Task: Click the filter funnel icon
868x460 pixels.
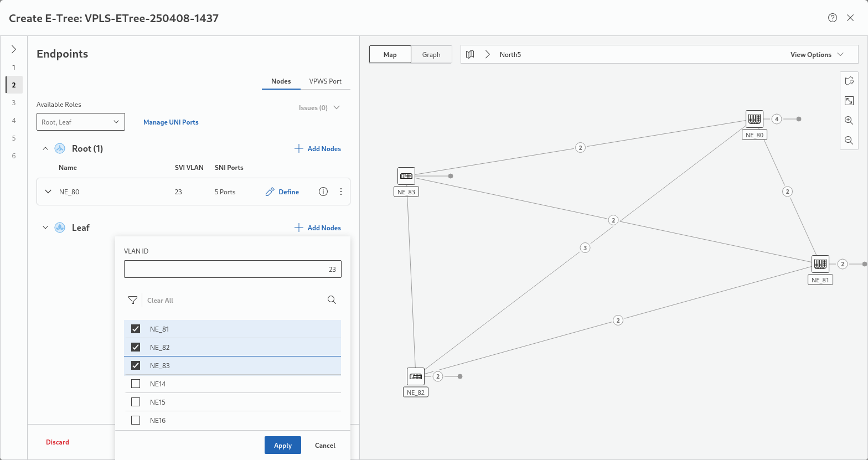Action: click(132, 300)
